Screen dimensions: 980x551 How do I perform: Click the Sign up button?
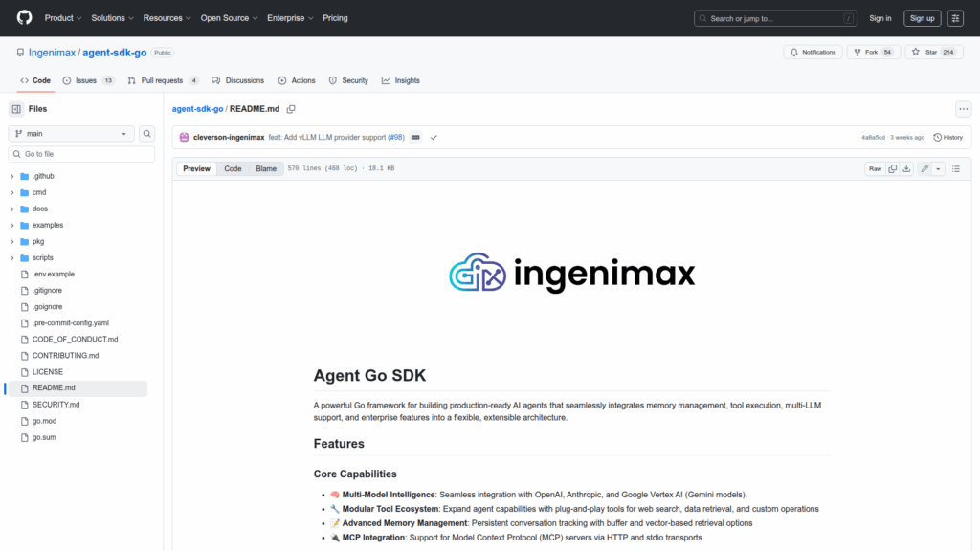point(922,18)
